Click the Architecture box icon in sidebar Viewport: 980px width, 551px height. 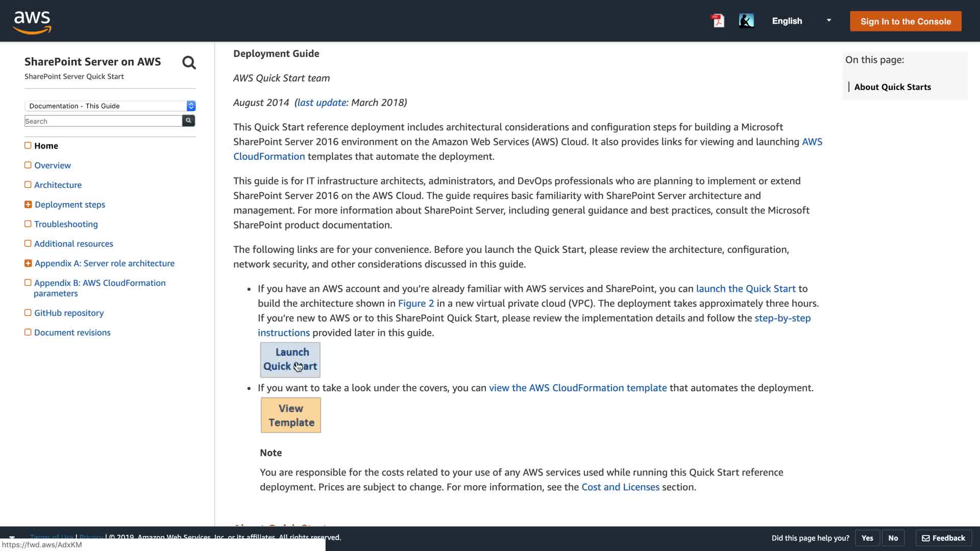28,185
